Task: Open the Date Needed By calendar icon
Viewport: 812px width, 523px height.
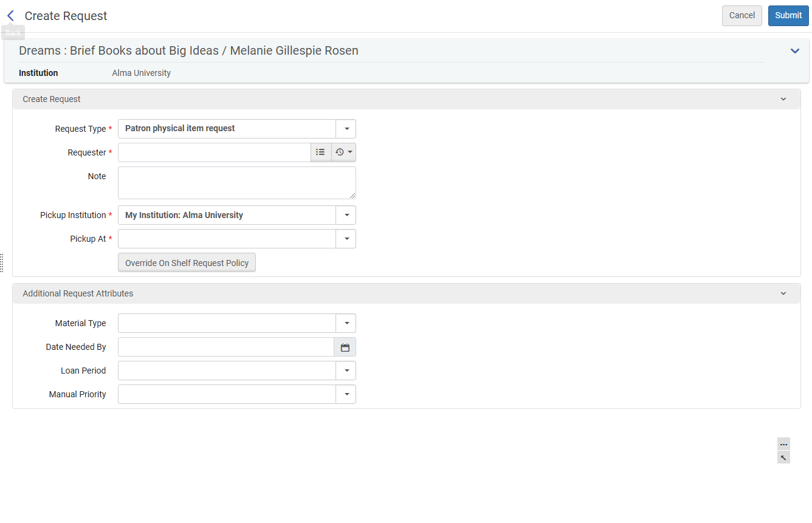Action: click(x=345, y=347)
